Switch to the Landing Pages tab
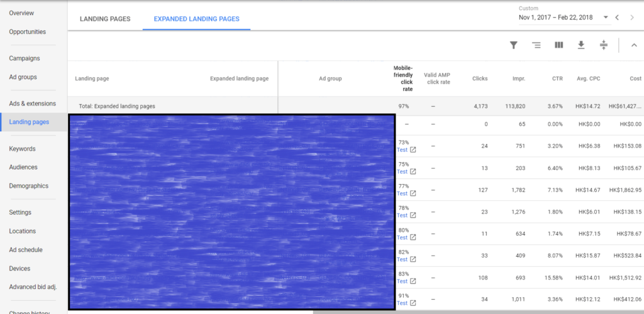644x314 pixels. 105,19
